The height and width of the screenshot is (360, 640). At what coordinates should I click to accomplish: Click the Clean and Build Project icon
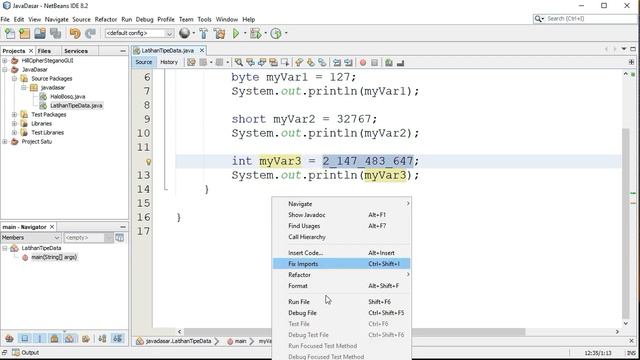(219, 33)
